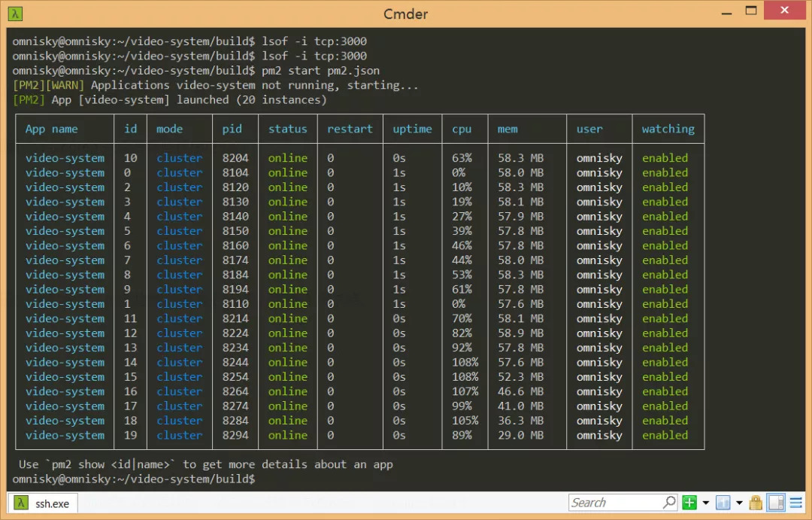812x520 pixels.
Task: Toggle the console lock padlock icon
Action: click(x=756, y=503)
